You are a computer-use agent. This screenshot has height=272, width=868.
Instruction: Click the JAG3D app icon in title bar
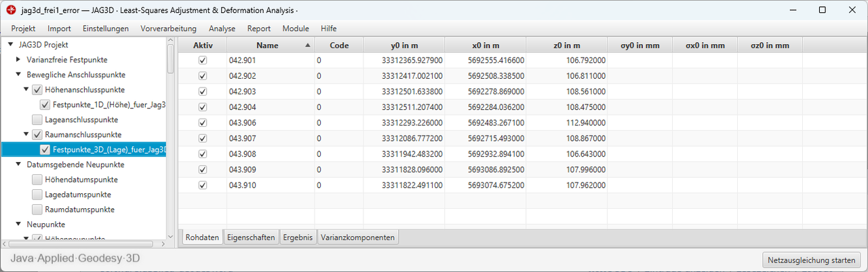click(12, 10)
